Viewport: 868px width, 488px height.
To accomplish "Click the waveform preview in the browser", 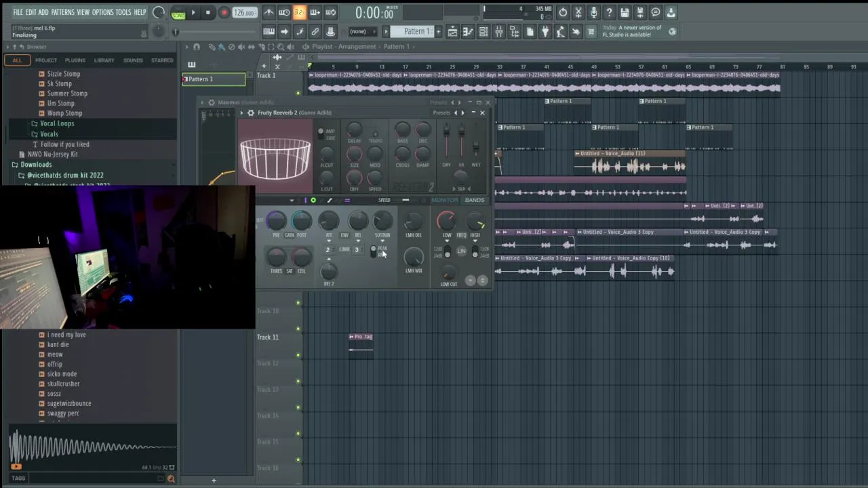I will 93,447.
